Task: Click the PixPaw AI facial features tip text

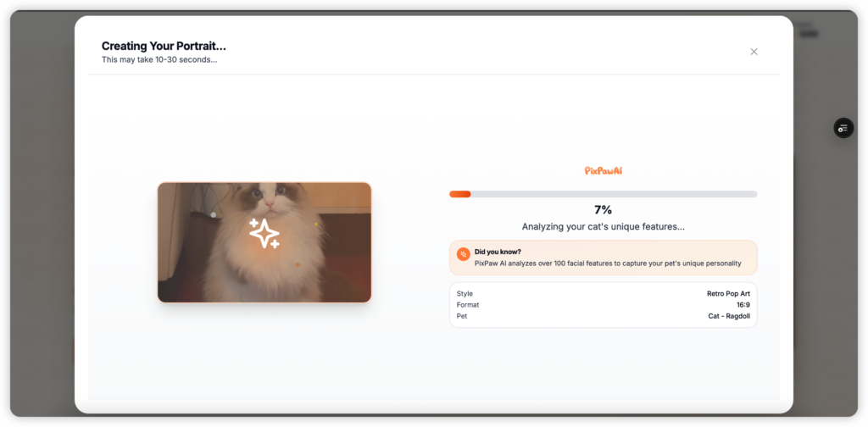Action: pos(608,263)
